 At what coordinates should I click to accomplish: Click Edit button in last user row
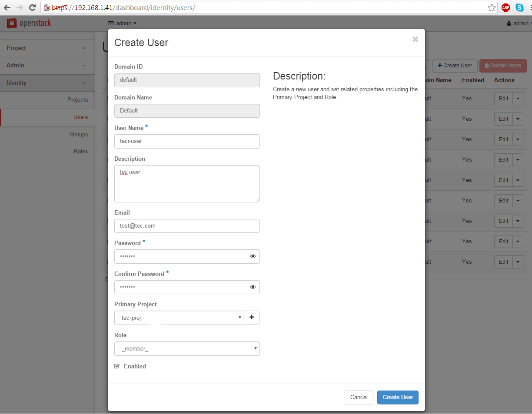click(x=504, y=262)
